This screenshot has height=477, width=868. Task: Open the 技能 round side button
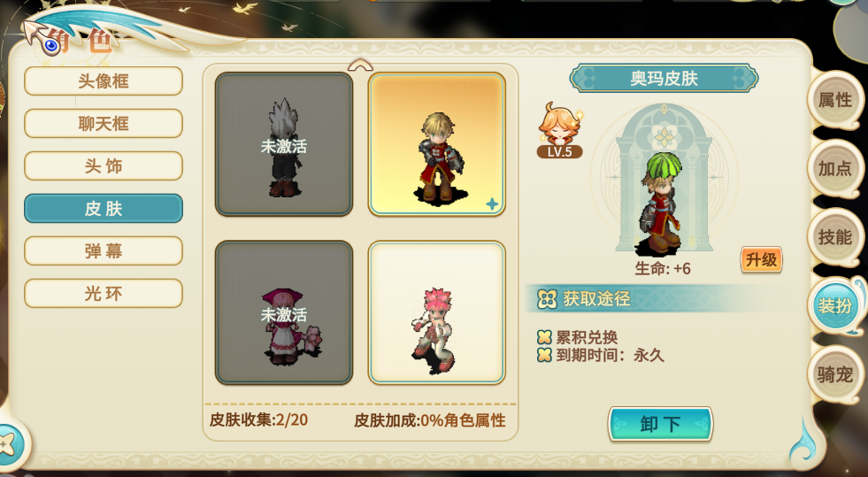(834, 237)
